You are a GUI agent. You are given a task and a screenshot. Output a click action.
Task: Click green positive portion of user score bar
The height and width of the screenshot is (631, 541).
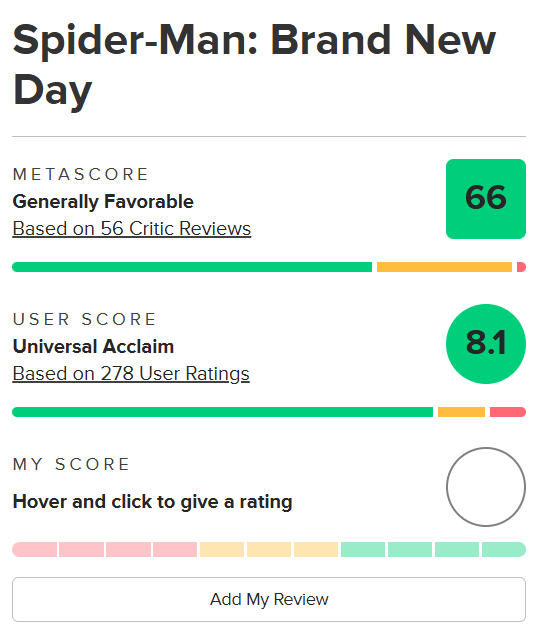pos(223,412)
